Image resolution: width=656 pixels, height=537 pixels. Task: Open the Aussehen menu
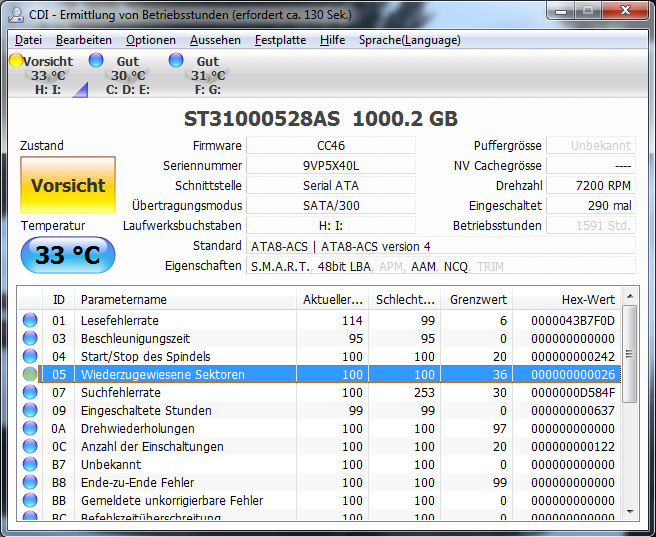click(x=215, y=40)
